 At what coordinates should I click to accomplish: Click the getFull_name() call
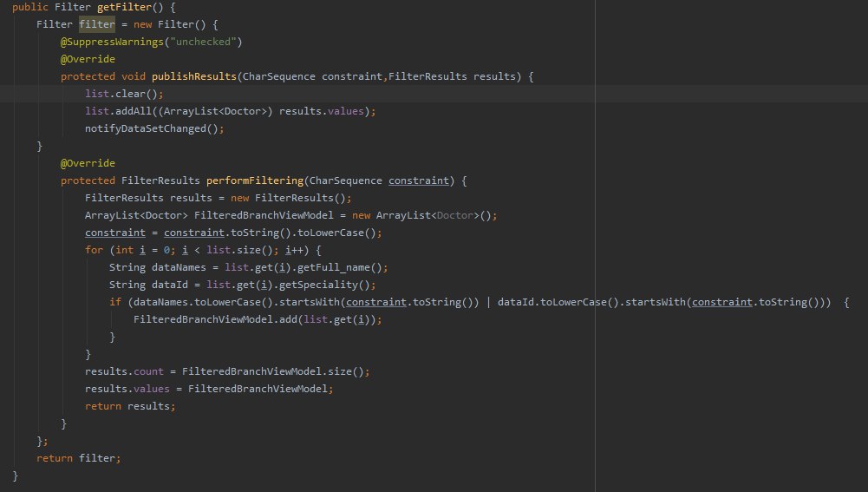pyautogui.click(x=339, y=267)
